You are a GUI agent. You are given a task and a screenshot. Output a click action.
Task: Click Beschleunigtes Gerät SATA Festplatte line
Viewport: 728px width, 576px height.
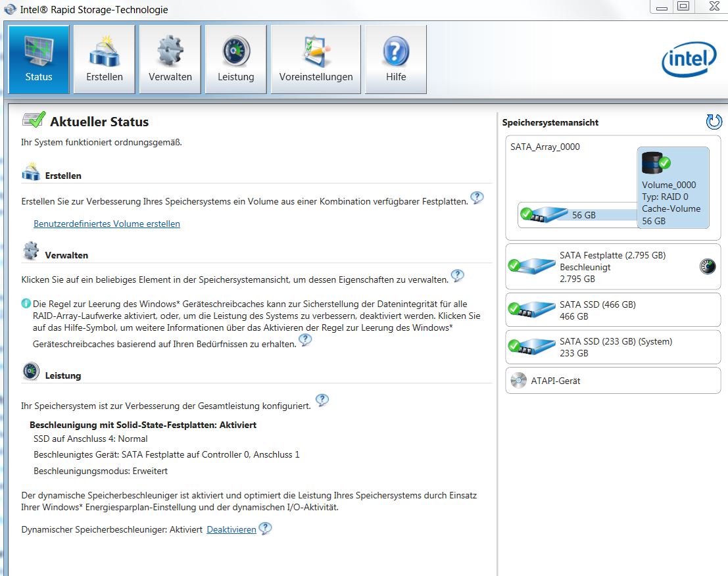coord(166,455)
